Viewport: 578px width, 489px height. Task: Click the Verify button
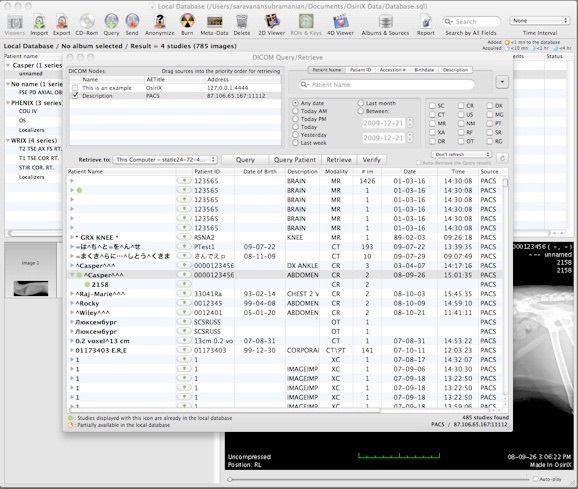371,160
